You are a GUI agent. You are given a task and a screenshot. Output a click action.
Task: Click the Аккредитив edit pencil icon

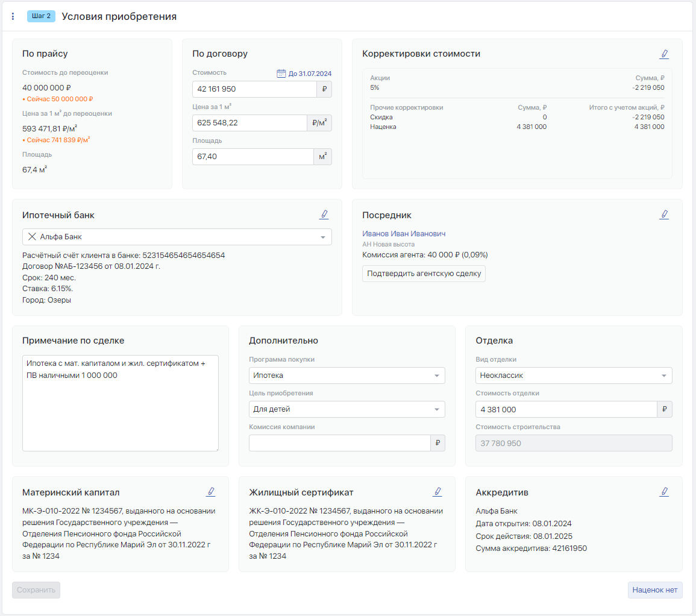(664, 492)
